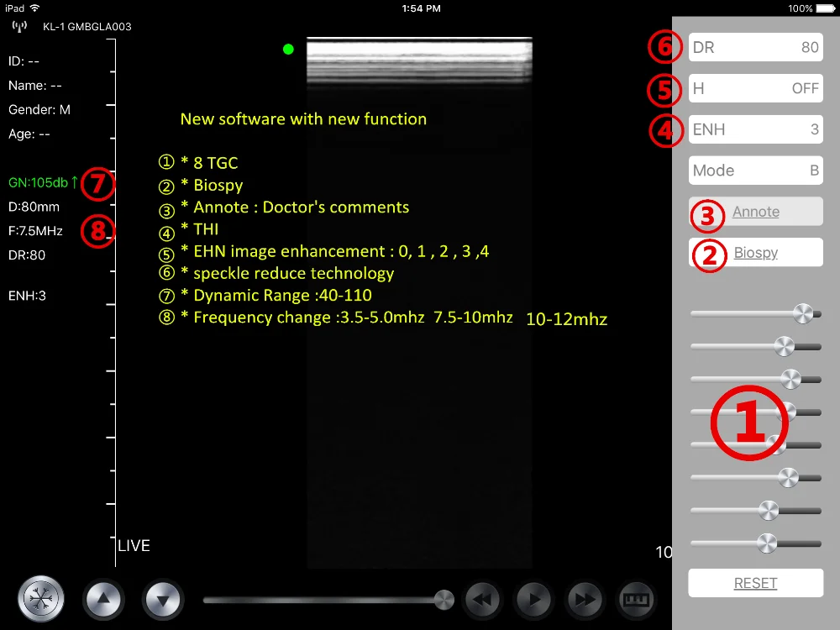Tap the F:7.5MHz frequency readout
Screen dimensions: 840x630
pos(35,231)
